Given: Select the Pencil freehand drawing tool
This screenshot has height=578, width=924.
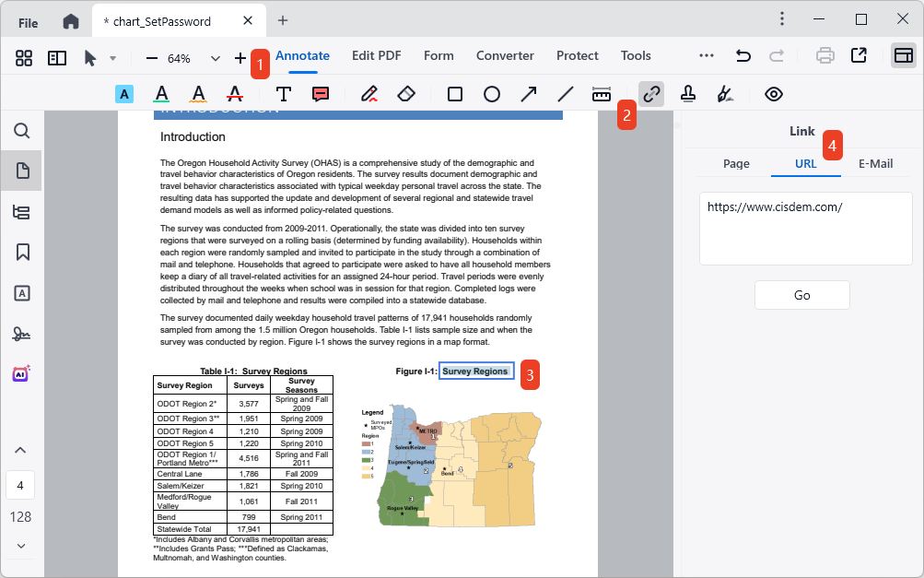Looking at the screenshot, I should tap(369, 93).
